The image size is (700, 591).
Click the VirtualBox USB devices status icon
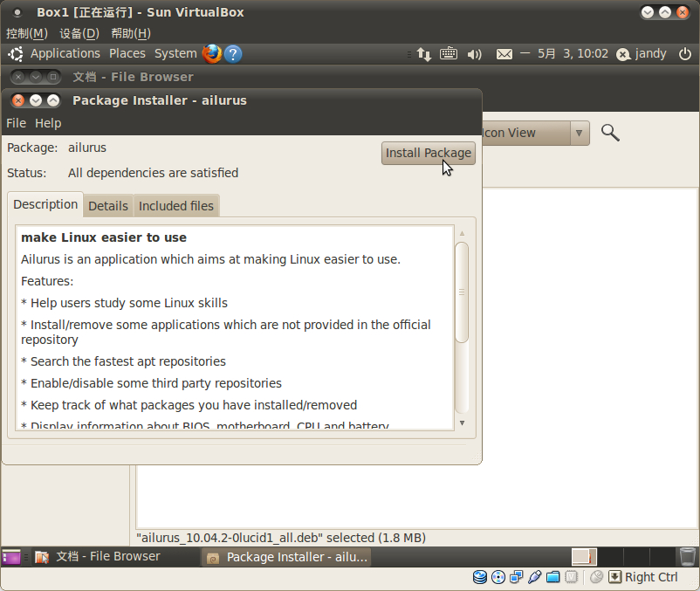point(534,577)
